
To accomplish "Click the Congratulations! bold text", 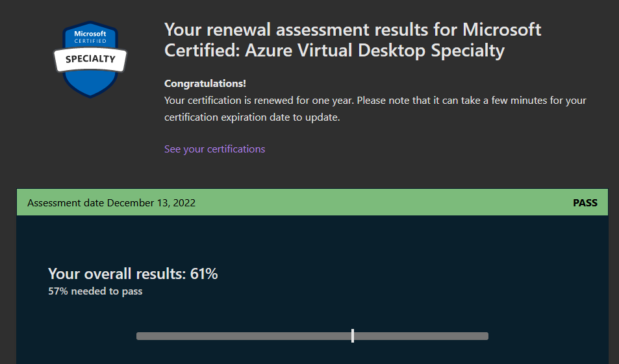I will click(205, 84).
